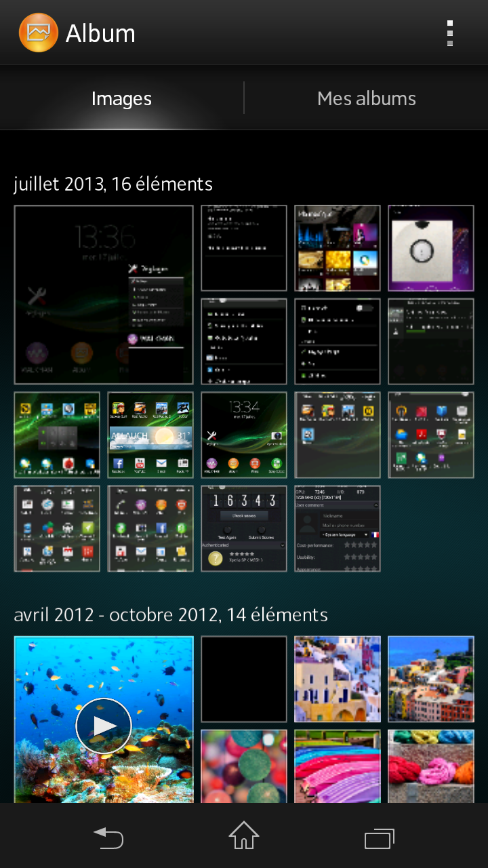Open the blank black image thumbnail
The image size is (488, 868).
[x=244, y=679]
